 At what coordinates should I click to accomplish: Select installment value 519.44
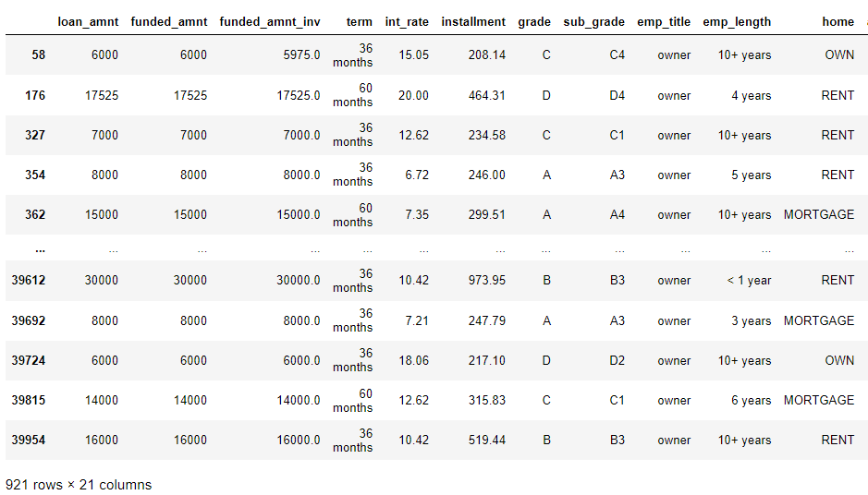[x=487, y=441]
